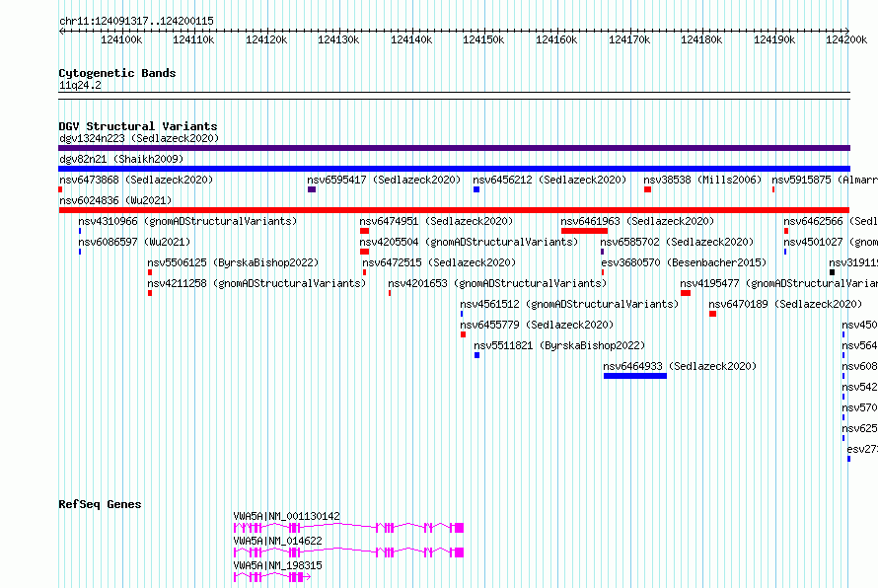Click the nsv6474951 red variant marker
This screenshot has height=588, width=878.
click(x=365, y=231)
